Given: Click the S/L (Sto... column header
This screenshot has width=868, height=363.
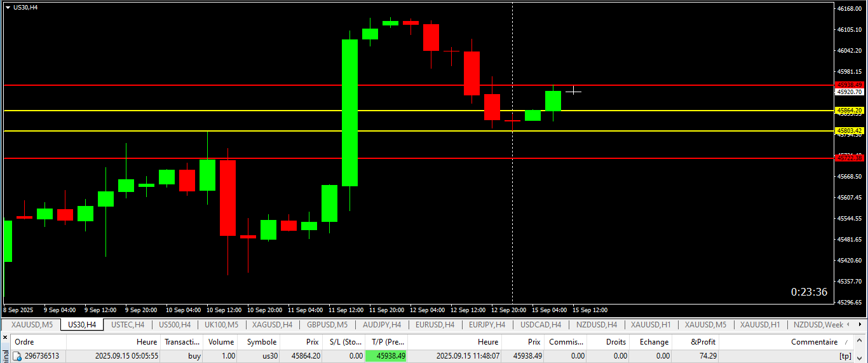Looking at the screenshot, I should pos(343,342).
